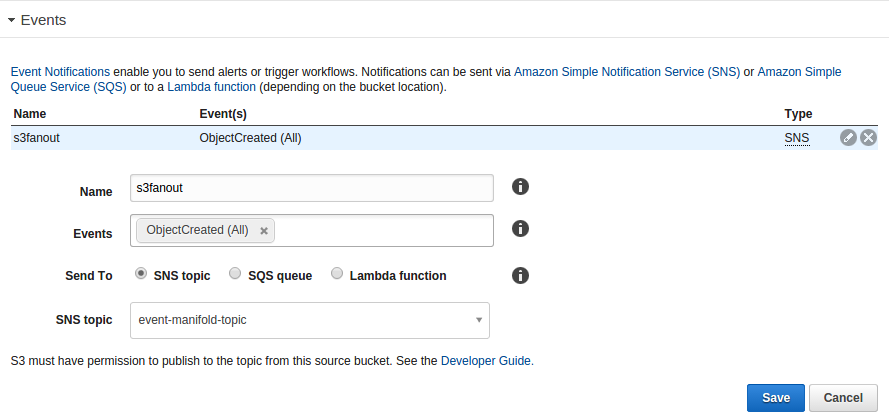
Task: Show info tooltip for the Name field
Action: pos(520,187)
